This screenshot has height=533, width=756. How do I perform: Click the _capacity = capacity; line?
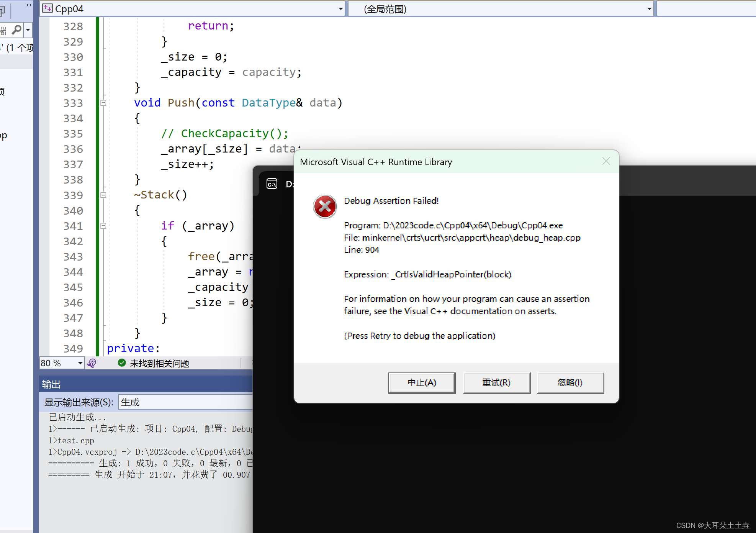pos(231,72)
